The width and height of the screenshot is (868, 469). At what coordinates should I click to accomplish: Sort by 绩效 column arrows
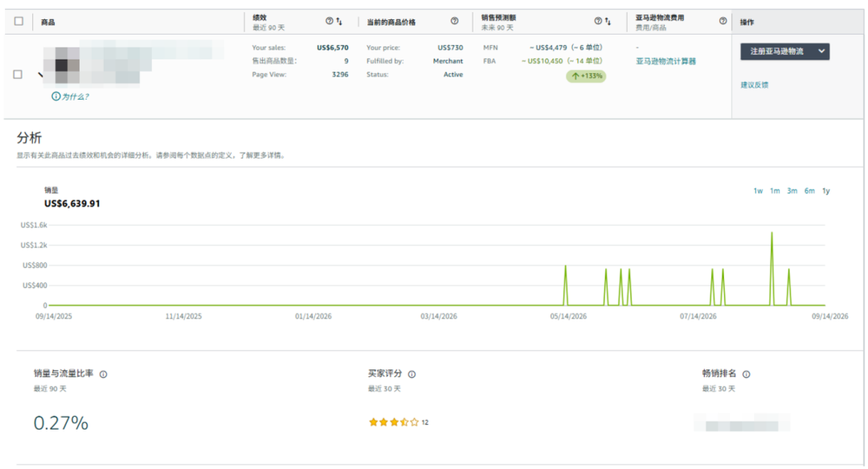coord(339,22)
